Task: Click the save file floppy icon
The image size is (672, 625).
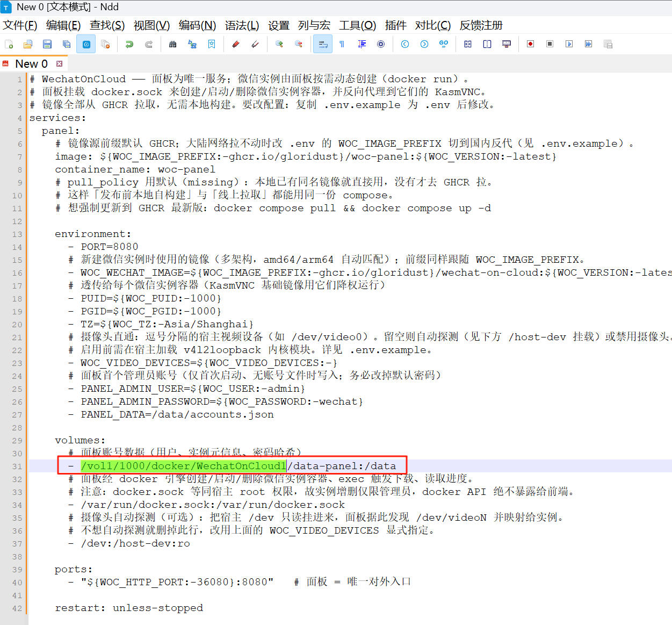Action: [47, 44]
